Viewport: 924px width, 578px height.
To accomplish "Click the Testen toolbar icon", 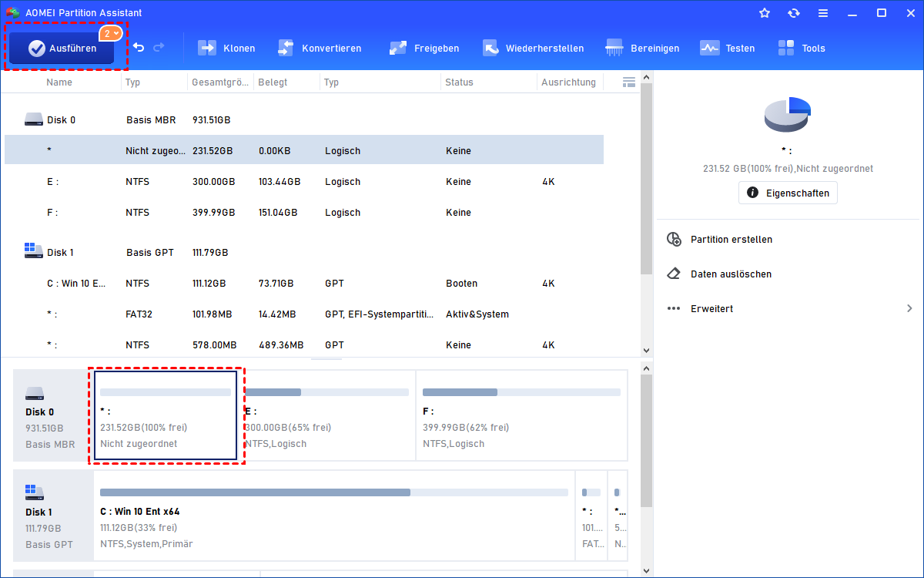I will [x=709, y=48].
